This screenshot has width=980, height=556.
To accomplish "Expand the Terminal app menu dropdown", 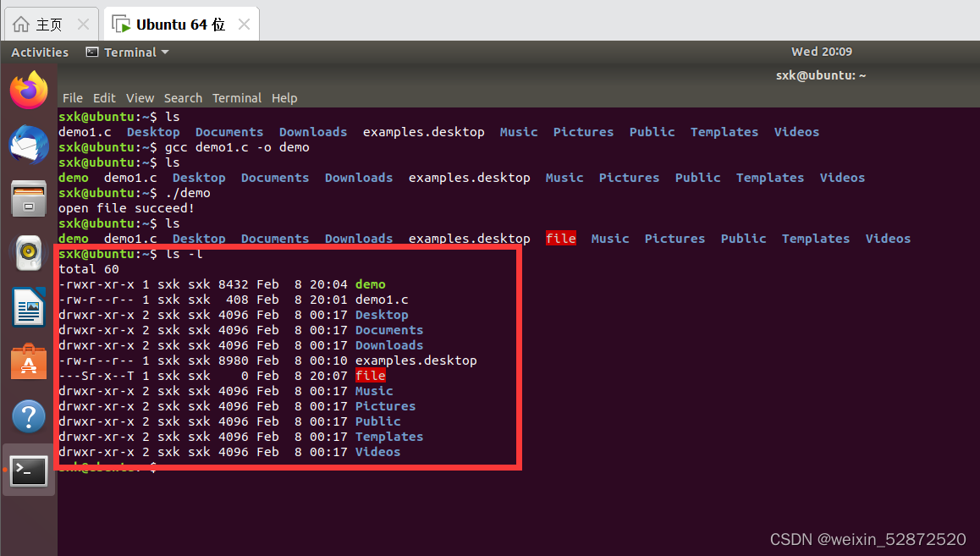I will pos(128,52).
